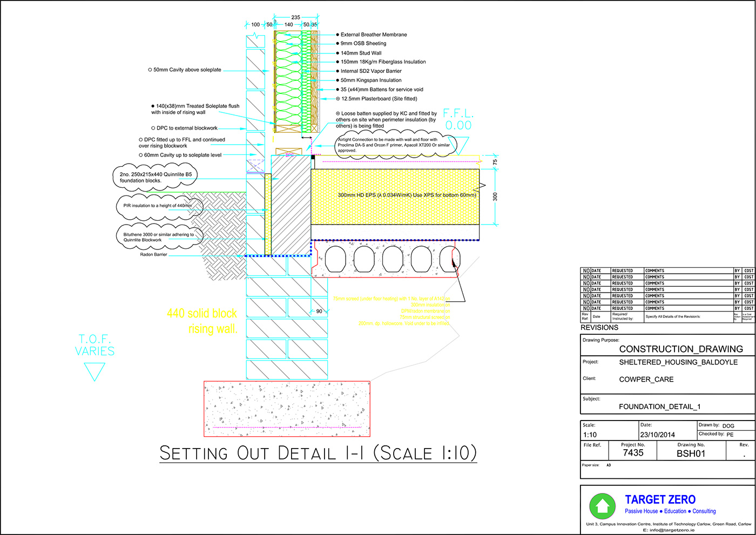Select the 'Radon Barrier' label

[154, 255]
